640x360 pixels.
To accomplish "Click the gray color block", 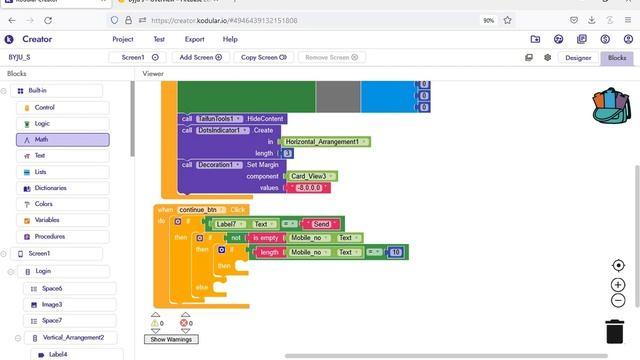I will 338,96.
